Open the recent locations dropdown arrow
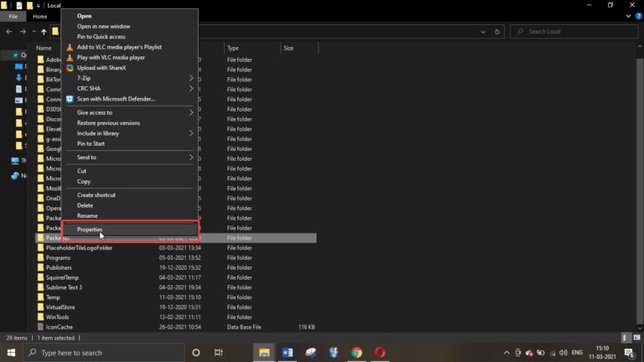The image size is (644, 362). coord(34,32)
